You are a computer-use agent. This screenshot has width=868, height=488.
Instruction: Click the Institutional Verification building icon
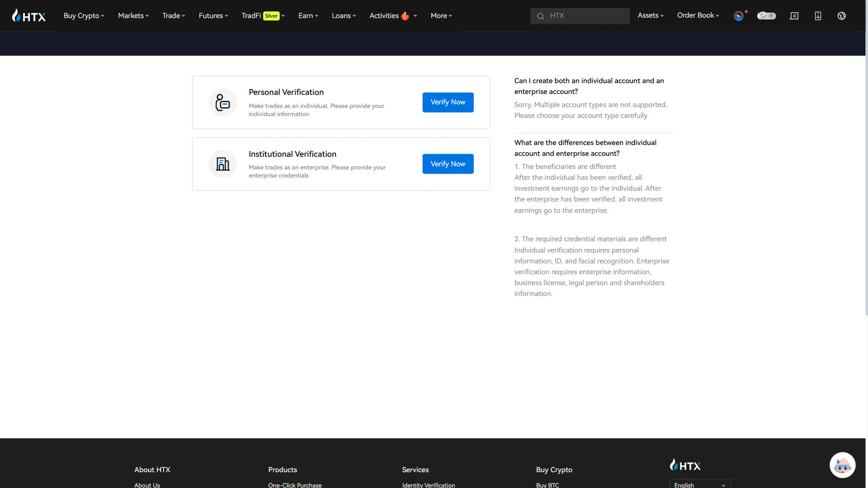click(222, 164)
